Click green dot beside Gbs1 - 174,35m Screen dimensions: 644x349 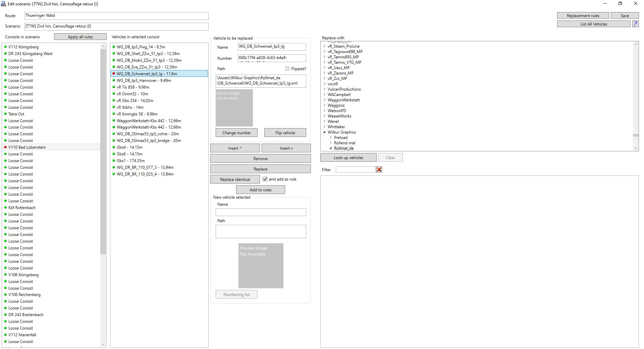[x=114, y=161]
